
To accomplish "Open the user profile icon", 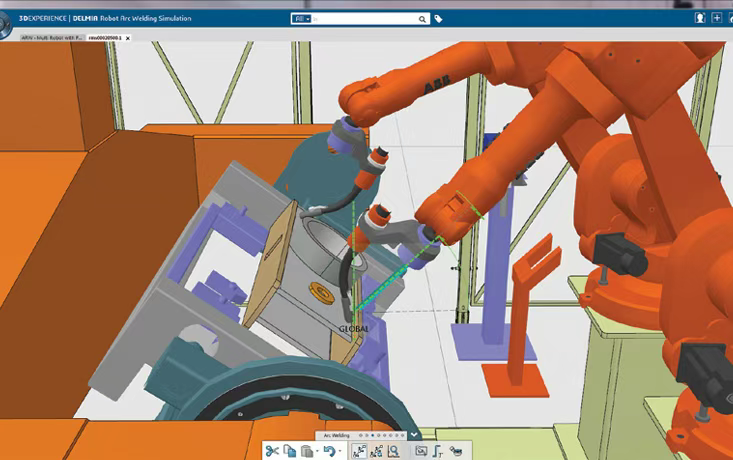I will pyautogui.click(x=700, y=18).
